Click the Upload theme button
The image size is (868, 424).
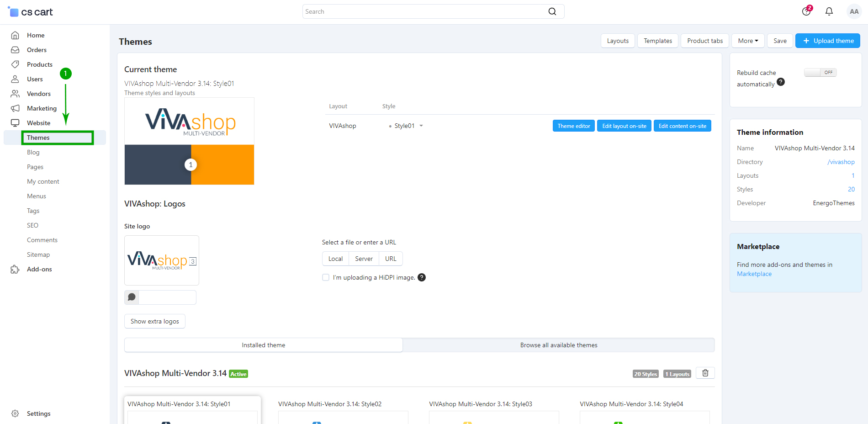(827, 41)
